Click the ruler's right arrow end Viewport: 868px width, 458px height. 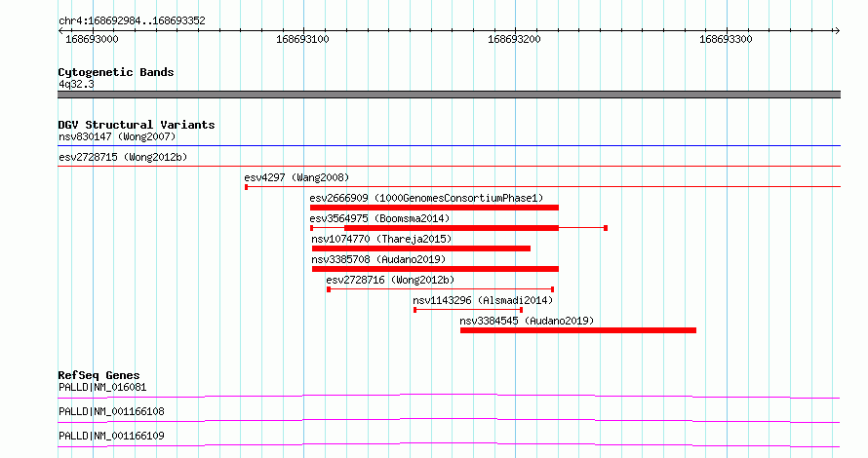(837, 31)
